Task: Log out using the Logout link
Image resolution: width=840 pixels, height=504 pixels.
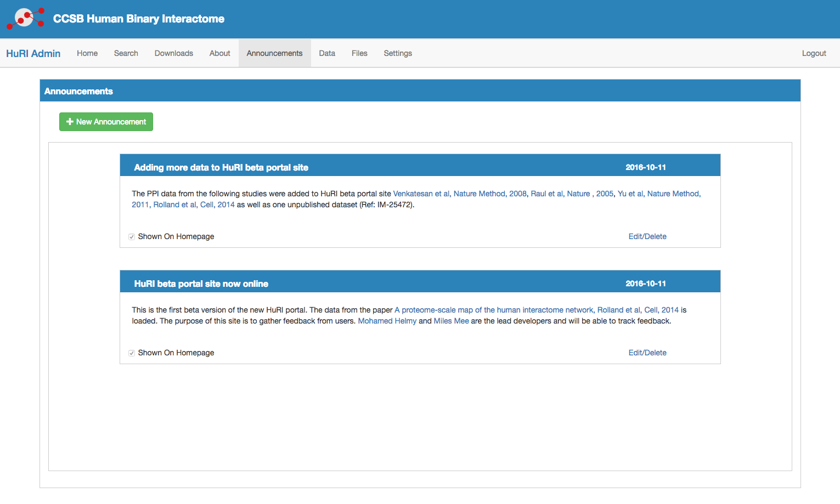Action: 814,53
